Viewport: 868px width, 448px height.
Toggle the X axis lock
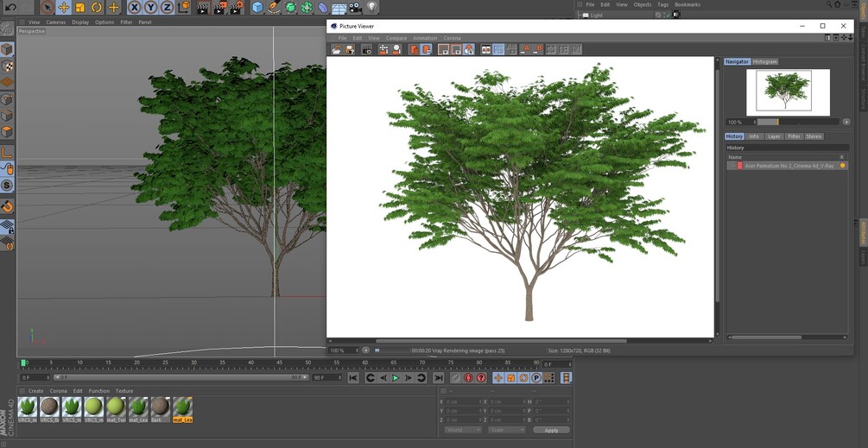pos(135,8)
